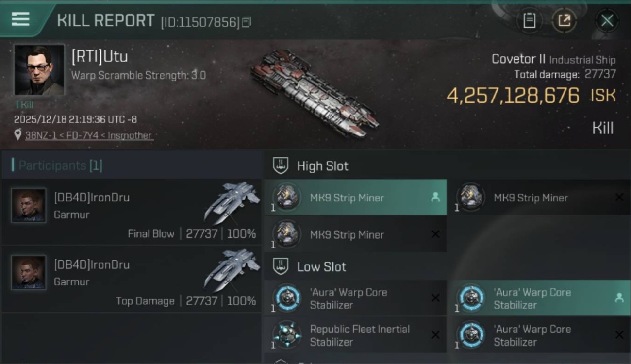This screenshot has width=631, height=364.
Task: Click the Republic Fleet Inertial Stabilizer icon
Action: (x=287, y=335)
